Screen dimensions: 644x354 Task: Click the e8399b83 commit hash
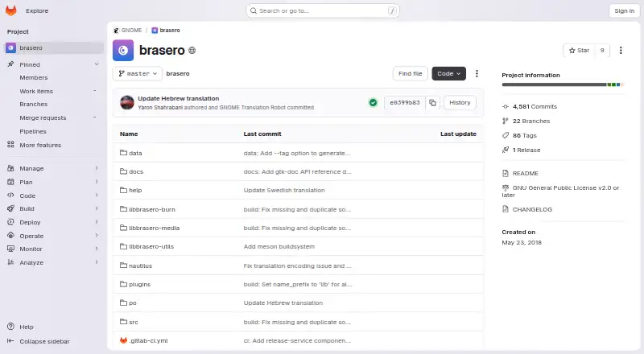(x=405, y=103)
